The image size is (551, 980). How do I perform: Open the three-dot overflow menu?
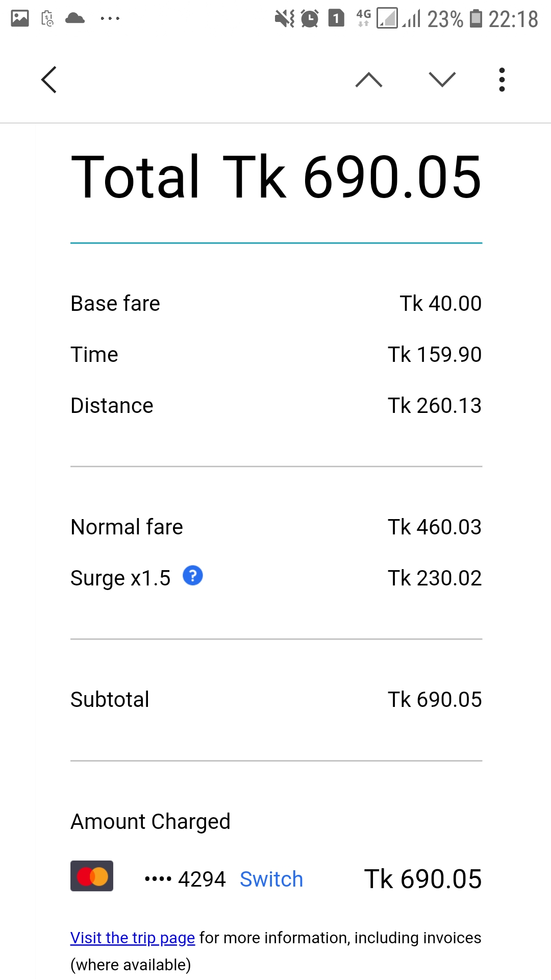502,80
